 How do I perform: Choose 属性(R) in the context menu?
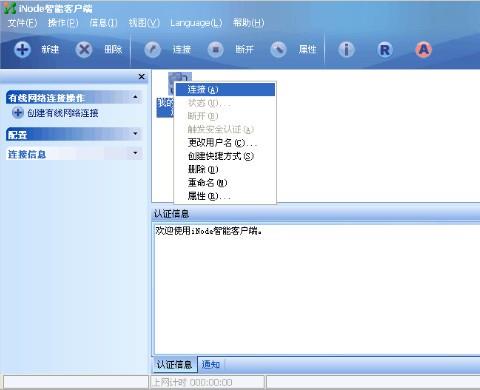(x=225, y=196)
